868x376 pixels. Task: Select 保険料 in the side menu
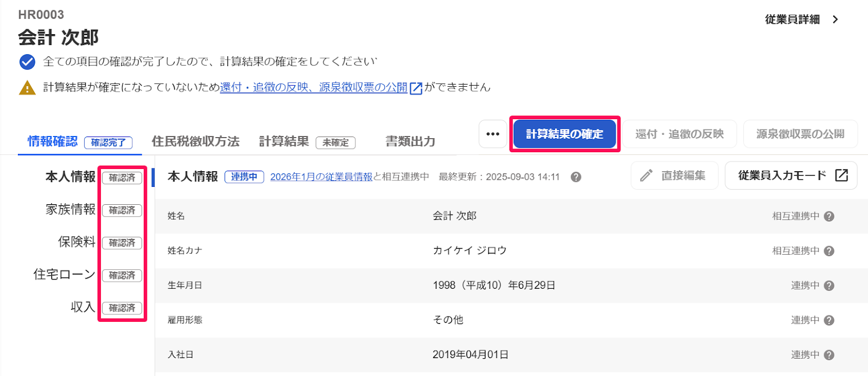[x=77, y=242]
